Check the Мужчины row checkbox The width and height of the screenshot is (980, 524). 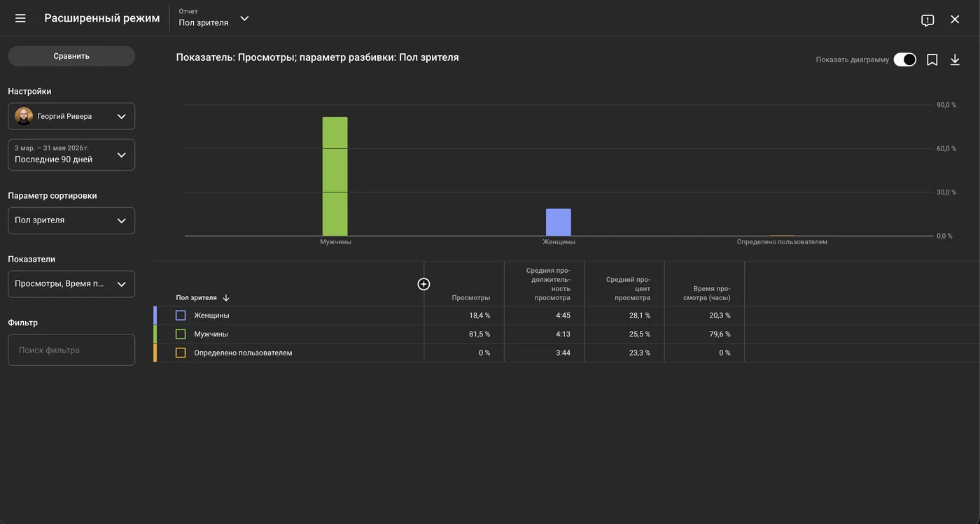[181, 334]
